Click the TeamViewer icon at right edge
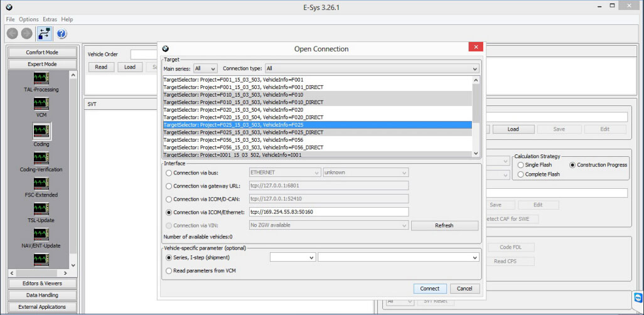 point(638,299)
